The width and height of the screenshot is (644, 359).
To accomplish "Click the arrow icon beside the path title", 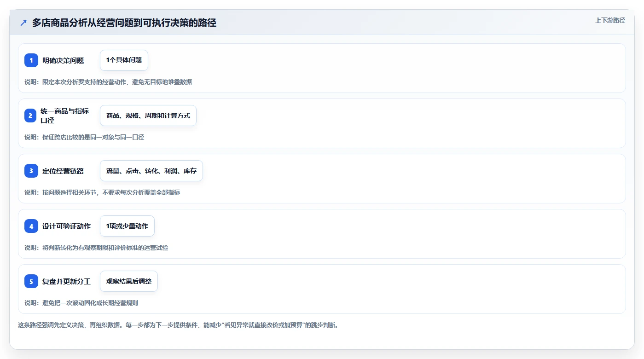I will tap(23, 23).
